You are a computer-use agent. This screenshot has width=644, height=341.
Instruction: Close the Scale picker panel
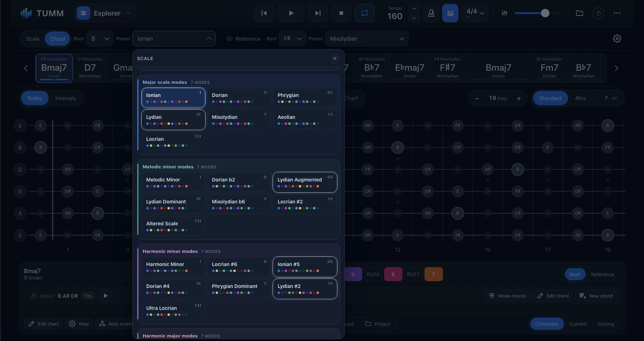[x=335, y=58]
